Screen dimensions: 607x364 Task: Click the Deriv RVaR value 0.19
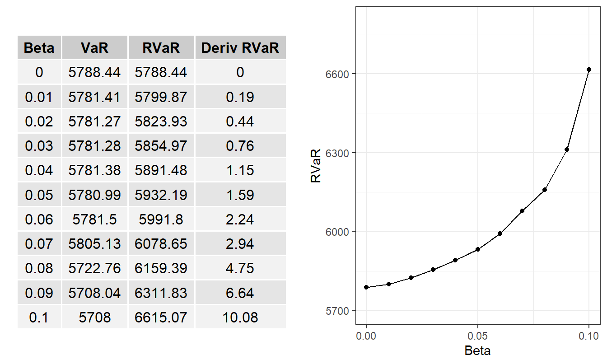pyautogui.click(x=240, y=96)
